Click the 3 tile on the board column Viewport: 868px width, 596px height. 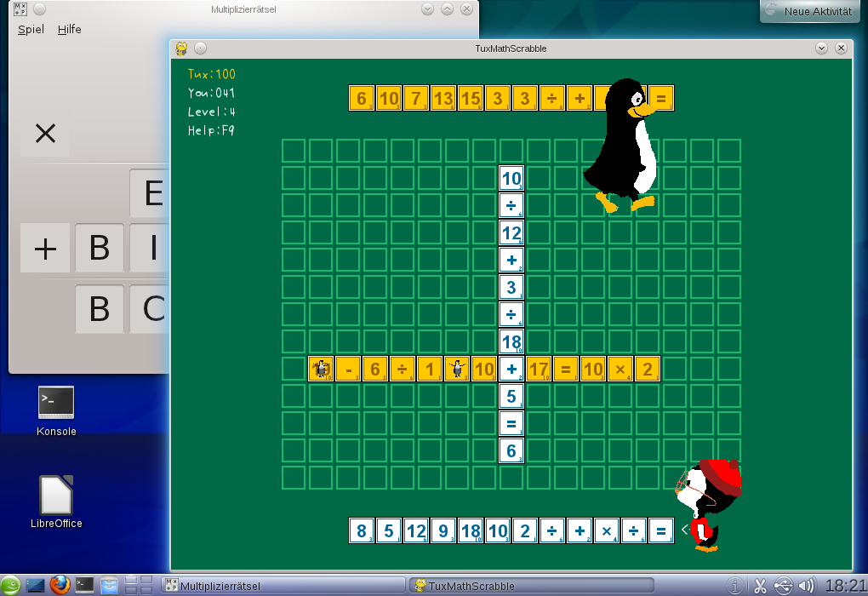(511, 287)
